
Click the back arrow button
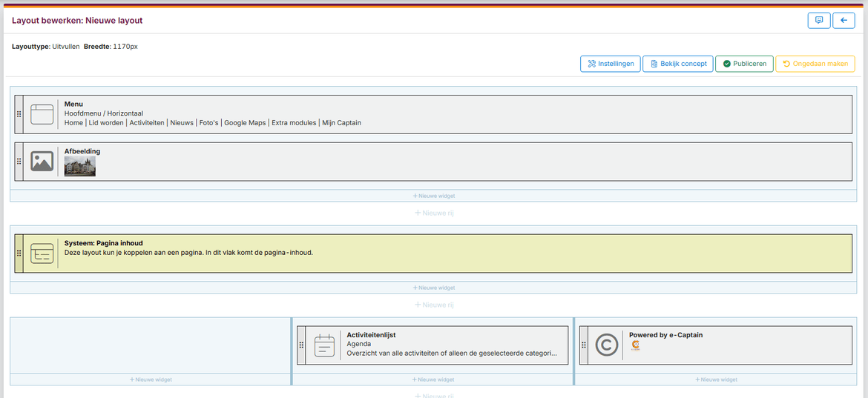[844, 21]
